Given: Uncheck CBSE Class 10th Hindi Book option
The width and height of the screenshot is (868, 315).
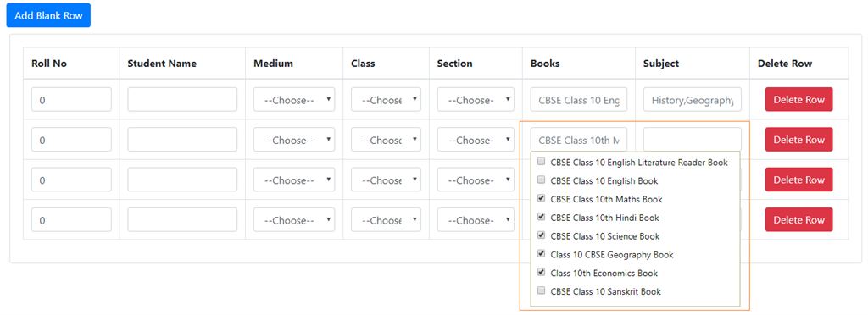Looking at the screenshot, I should pos(542,217).
